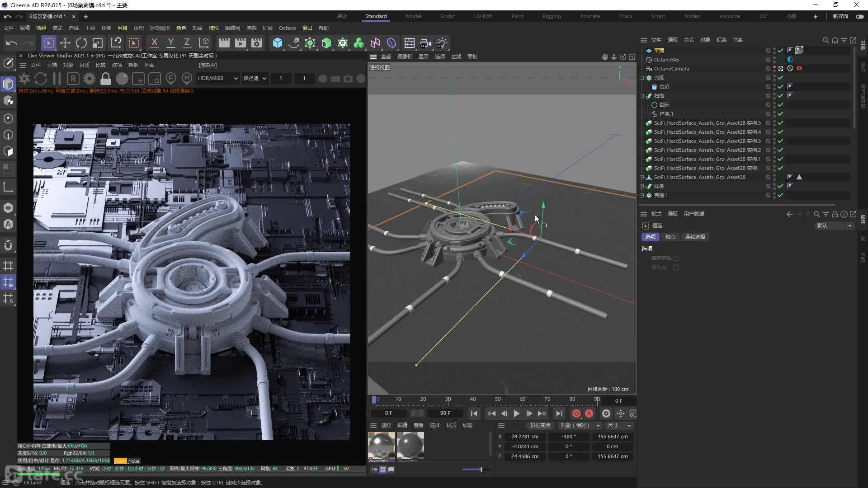Click the coordinate system cube icon

(204, 43)
